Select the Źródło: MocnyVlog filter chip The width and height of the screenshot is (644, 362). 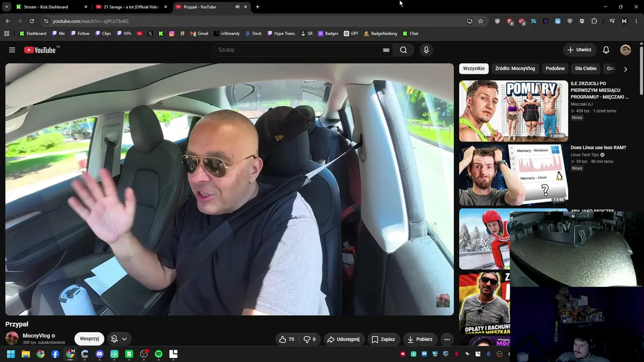click(515, 68)
